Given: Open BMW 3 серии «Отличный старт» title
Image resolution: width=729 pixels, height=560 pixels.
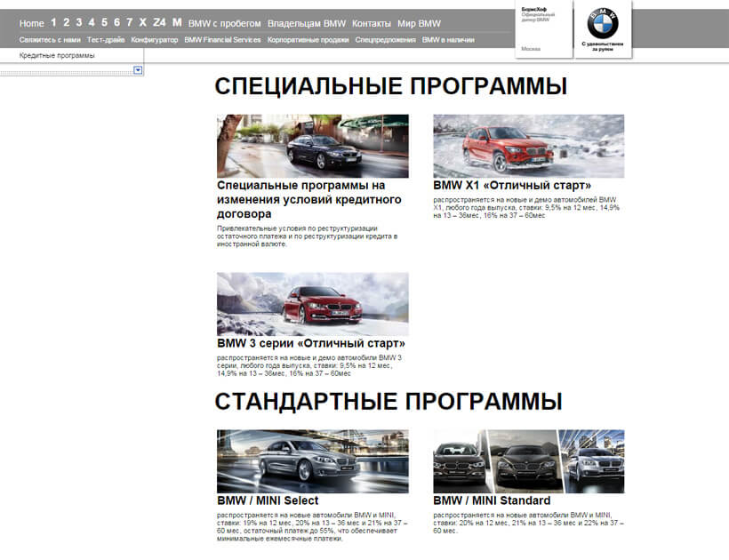Looking at the screenshot, I should 311,343.
